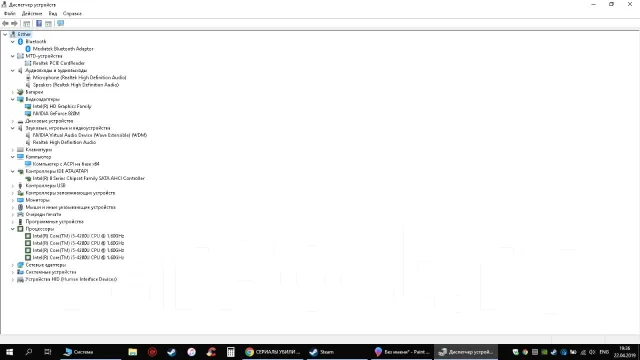Select the Mediatek Bluetooth Adapter device

63,49
